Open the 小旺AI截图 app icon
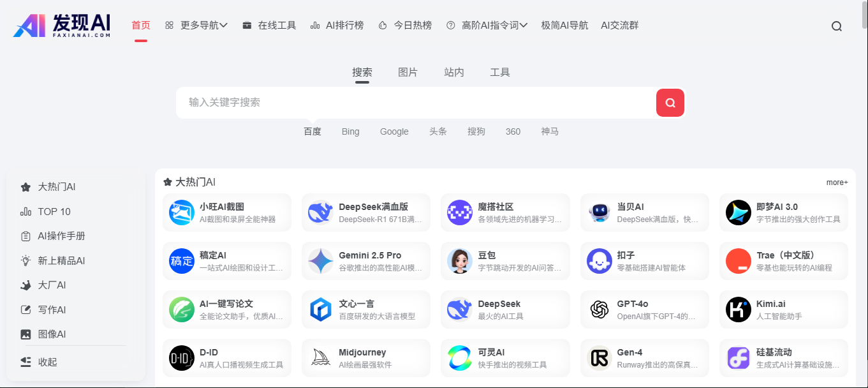Image resolution: width=868 pixels, height=388 pixels. [x=182, y=213]
